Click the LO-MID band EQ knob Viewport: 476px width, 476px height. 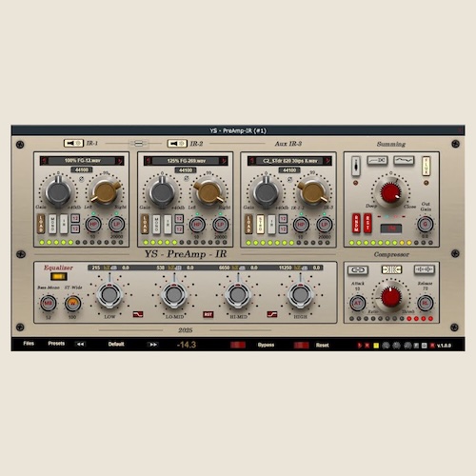pyautogui.click(x=174, y=295)
